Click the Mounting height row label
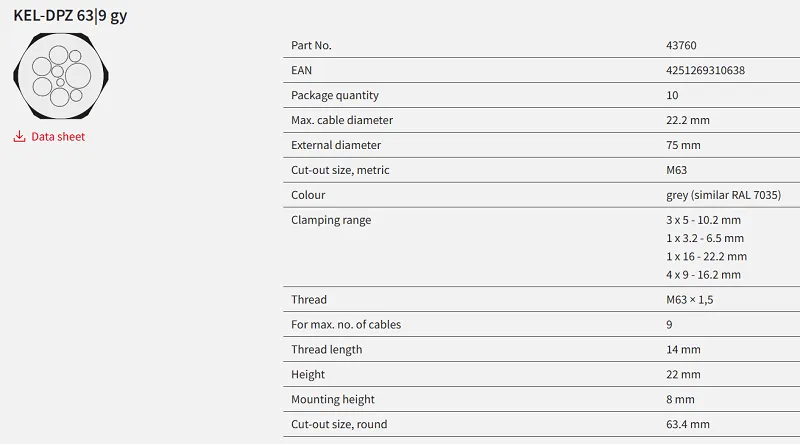The width and height of the screenshot is (800, 444). click(333, 400)
